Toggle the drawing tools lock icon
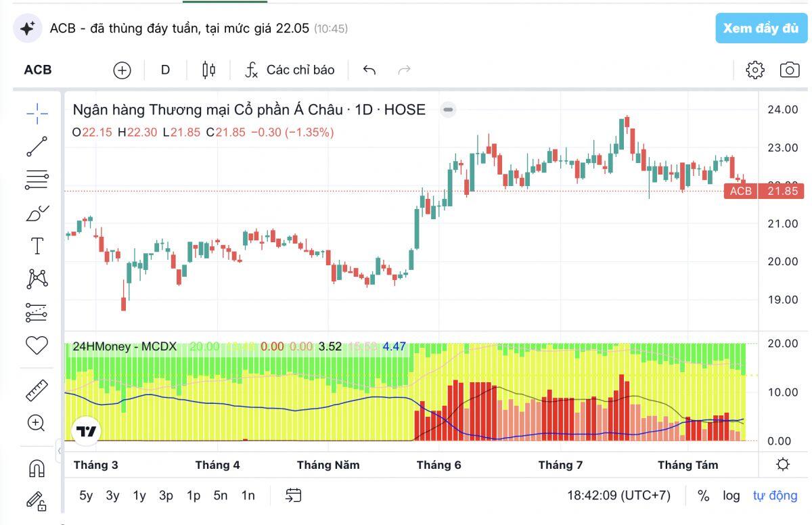 tap(37, 501)
